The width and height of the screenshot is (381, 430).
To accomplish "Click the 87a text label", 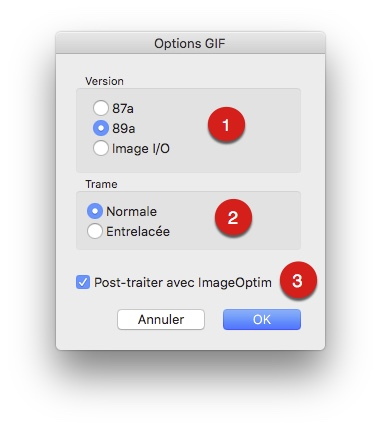I will point(123,108).
